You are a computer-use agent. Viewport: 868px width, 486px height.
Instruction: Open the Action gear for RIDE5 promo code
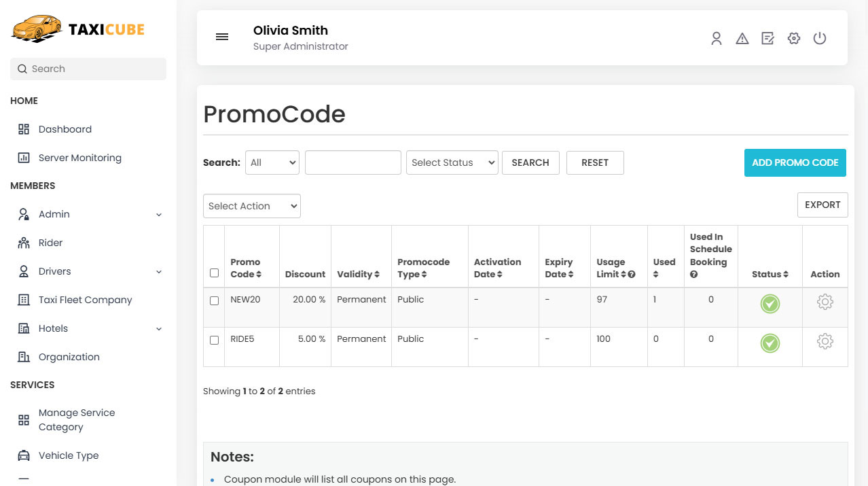point(825,341)
